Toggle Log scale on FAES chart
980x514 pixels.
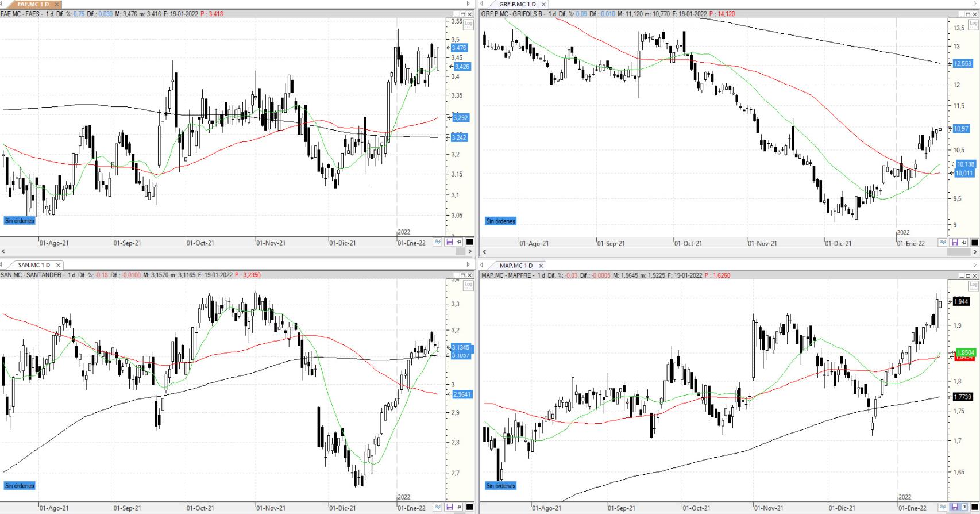(x=468, y=24)
